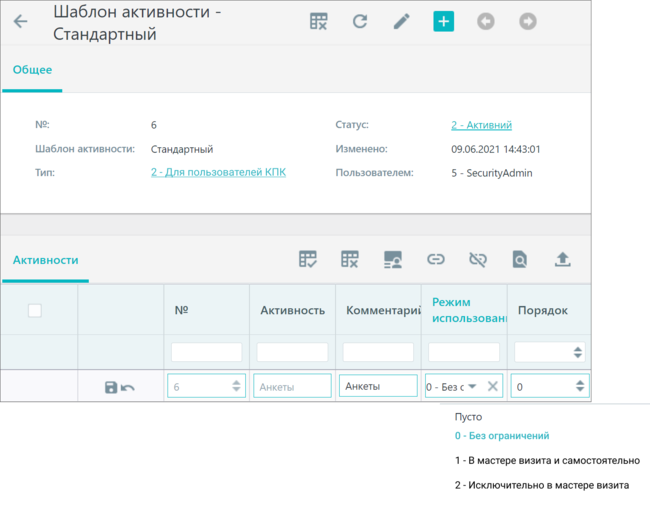This screenshot has width=650, height=505.
Task: Choose 'Пусто' from the dropdown list
Action: (468, 417)
